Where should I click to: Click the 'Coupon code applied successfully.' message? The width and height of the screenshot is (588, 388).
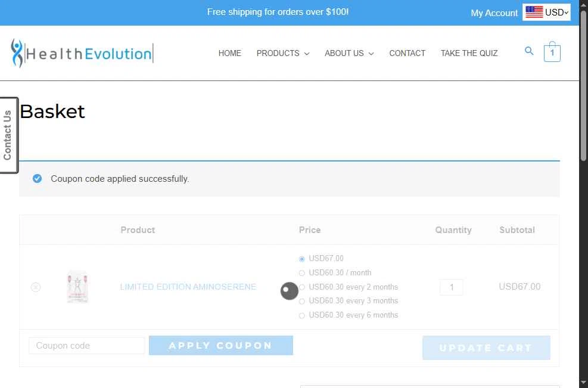(x=120, y=179)
